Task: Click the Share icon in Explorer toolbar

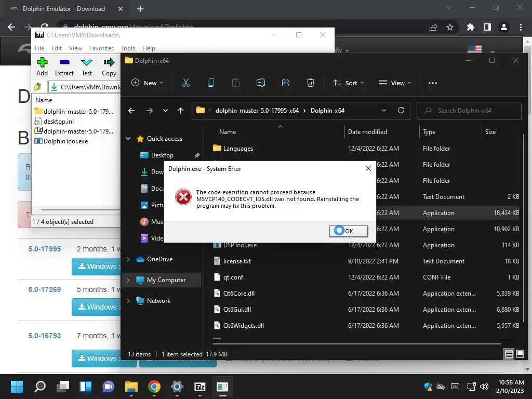Action: point(286,83)
